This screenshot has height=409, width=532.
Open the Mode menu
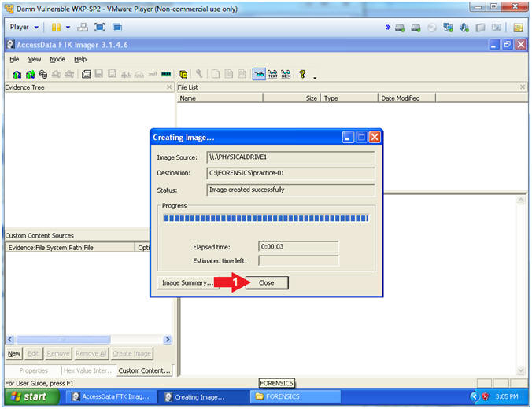pyautogui.click(x=57, y=59)
